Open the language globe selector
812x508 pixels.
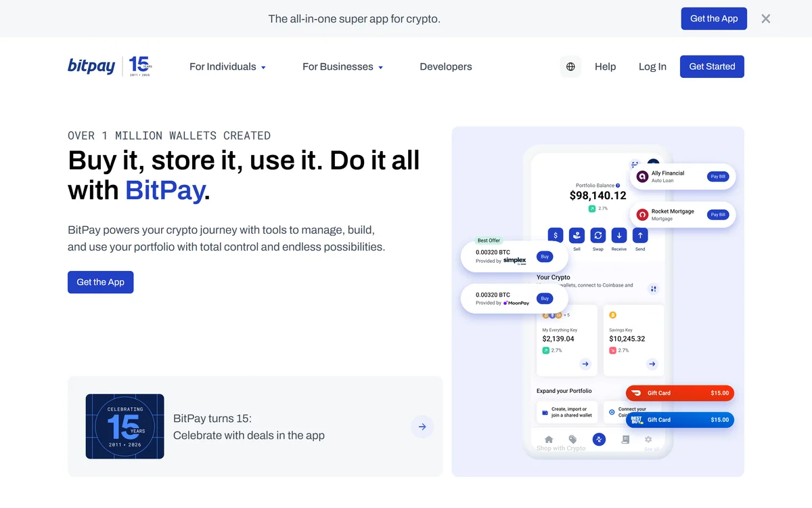(570, 66)
